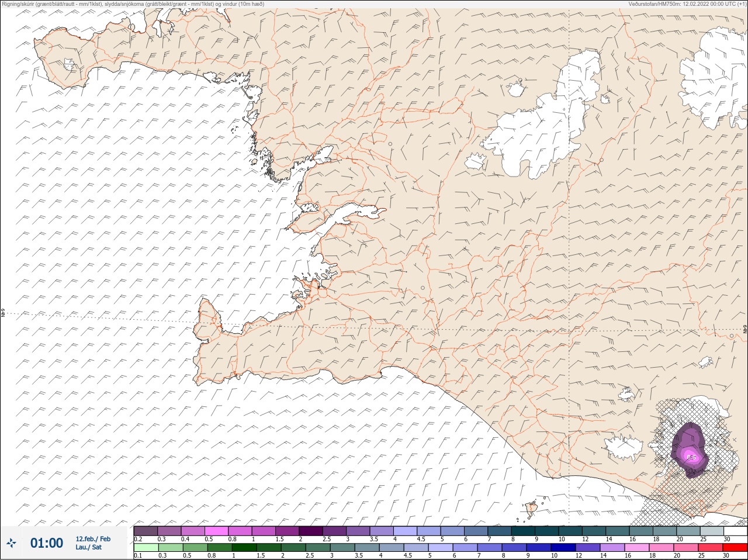Pick the darkest green swatch between 1 and 1.5, bottom row
Screen dimensions: 748x560
tap(243, 548)
